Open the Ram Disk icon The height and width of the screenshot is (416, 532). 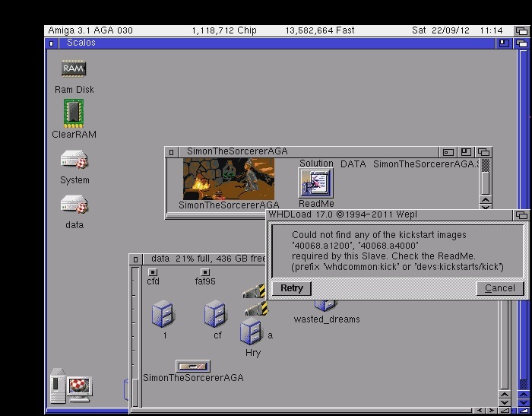[74, 69]
